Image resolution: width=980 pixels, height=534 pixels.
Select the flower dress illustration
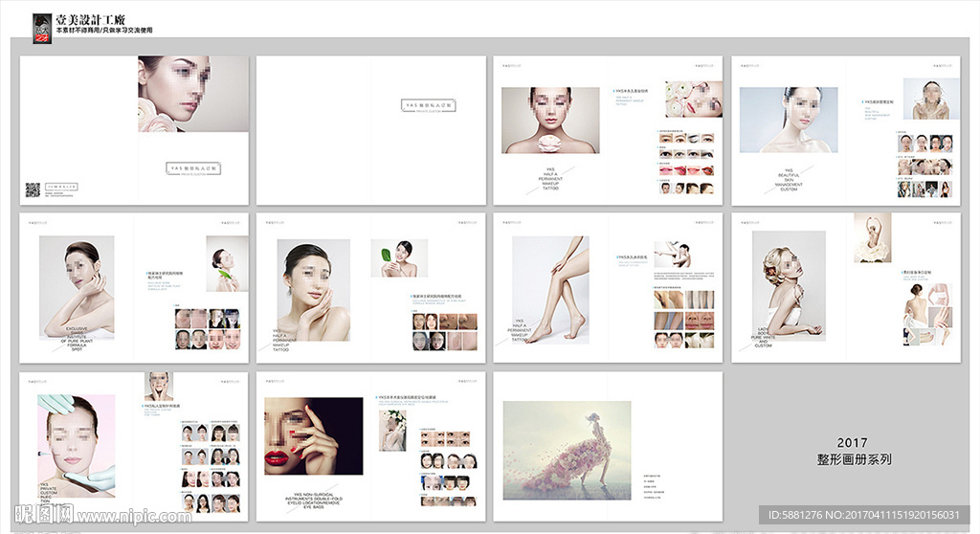click(x=567, y=436)
